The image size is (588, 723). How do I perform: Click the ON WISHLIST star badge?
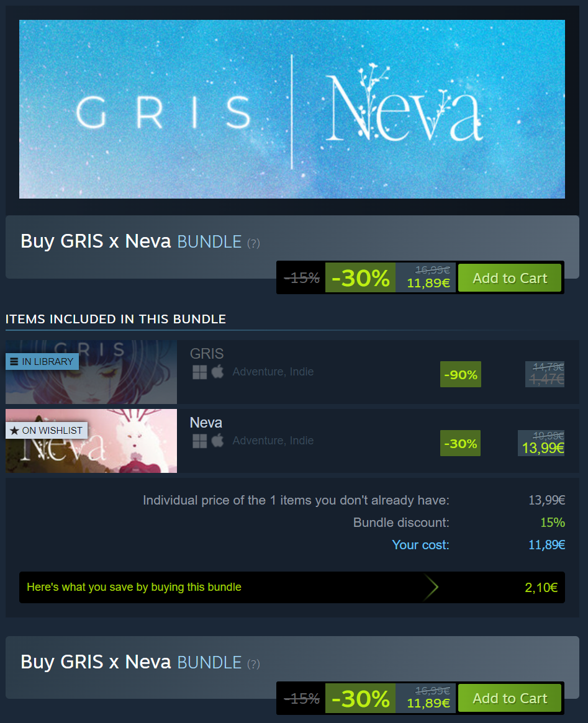[x=47, y=431]
